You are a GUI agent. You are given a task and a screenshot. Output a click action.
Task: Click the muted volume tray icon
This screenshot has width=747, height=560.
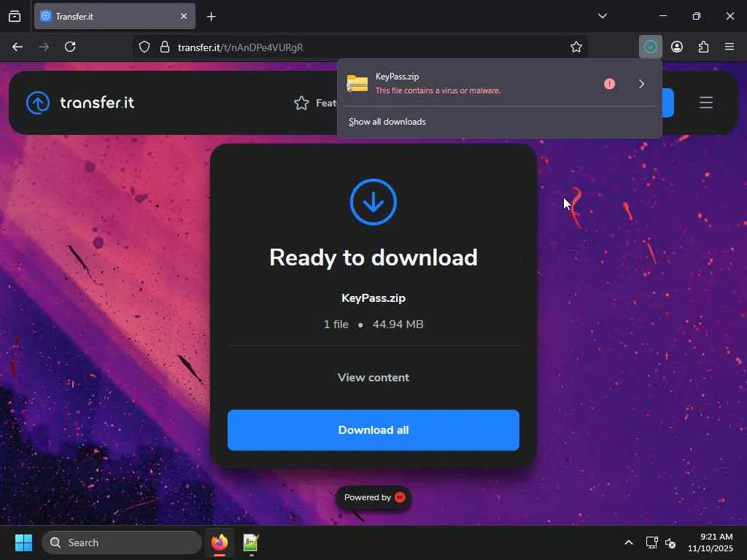[671, 542]
